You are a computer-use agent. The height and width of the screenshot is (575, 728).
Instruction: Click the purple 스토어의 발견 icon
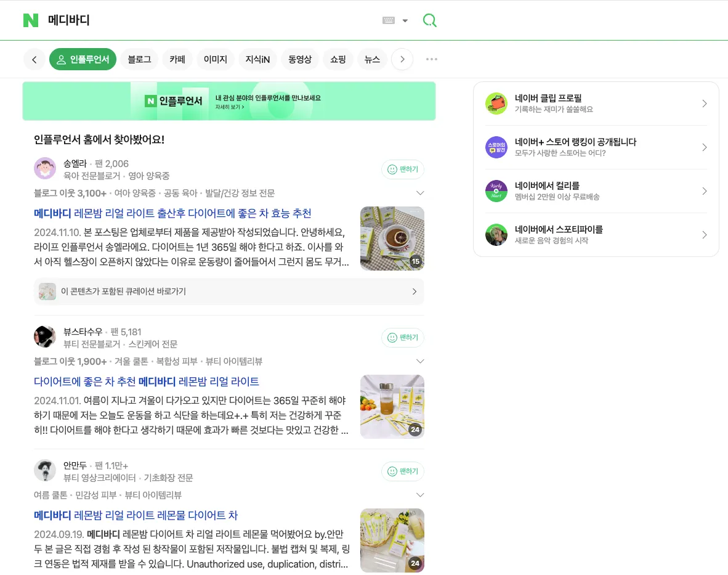click(496, 147)
